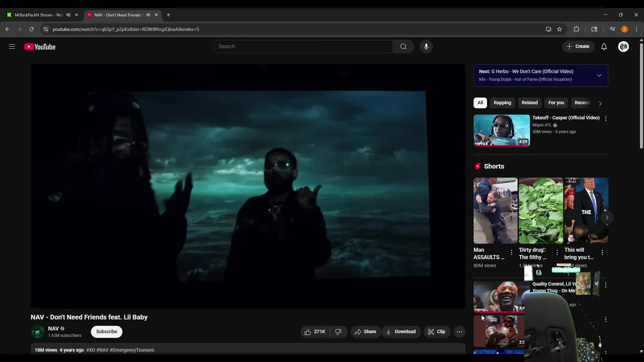Viewport: 644px width, 362px height.
Task: Open more actions ellipsis below the video
Action: click(459, 331)
